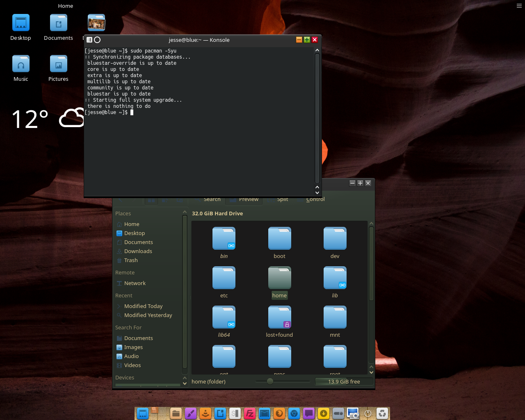Select the etc folder in Dolphin
This screenshot has width=525, height=420.
click(224, 282)
